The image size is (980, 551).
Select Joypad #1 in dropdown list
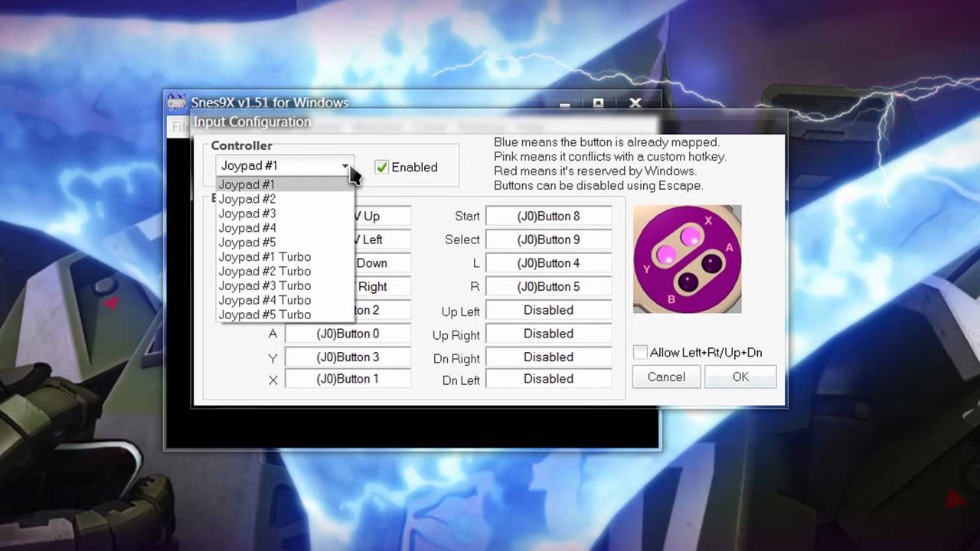coord(285,184)
